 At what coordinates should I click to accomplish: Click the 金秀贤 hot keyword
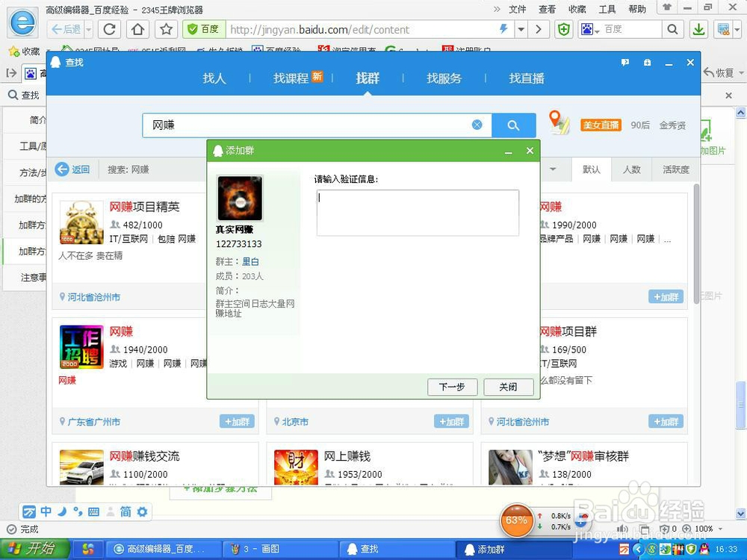(672, 125)
